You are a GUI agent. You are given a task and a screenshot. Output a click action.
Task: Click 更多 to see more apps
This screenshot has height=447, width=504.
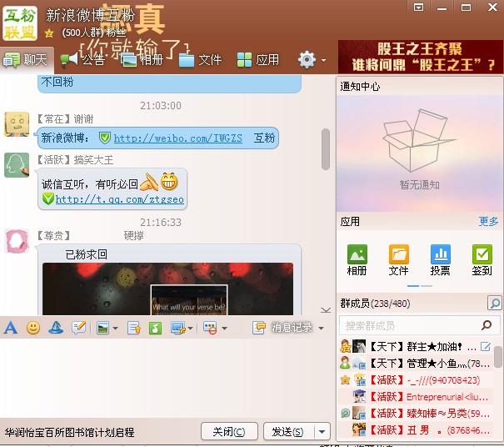click(488, 221)
